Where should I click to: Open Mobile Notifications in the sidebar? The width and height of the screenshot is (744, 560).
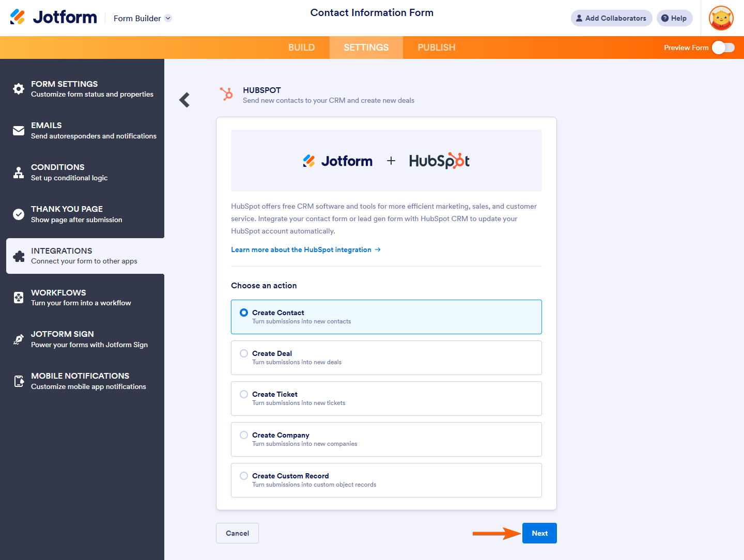(x=85, y=381)
